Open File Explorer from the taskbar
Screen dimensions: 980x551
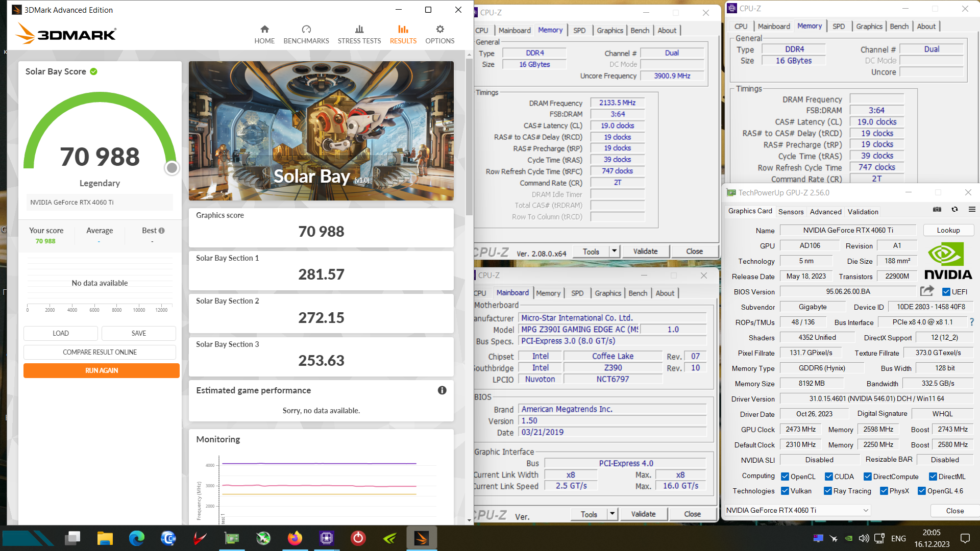pyautogui.click(x=105, y=538)
